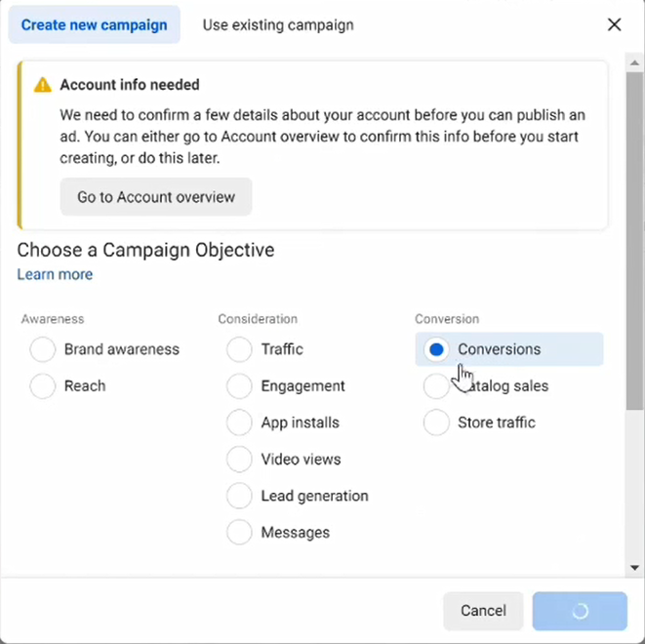Choose Traffic as campaign objective

[239, 349]
